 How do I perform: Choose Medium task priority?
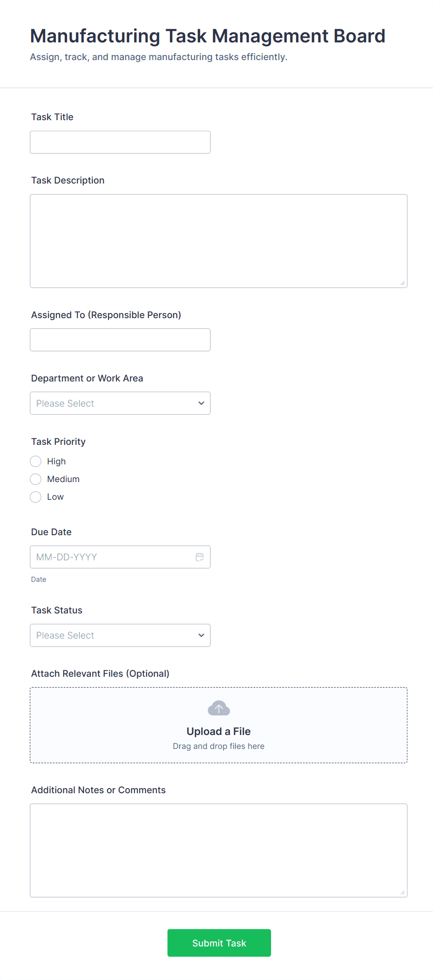pos(35,479)
